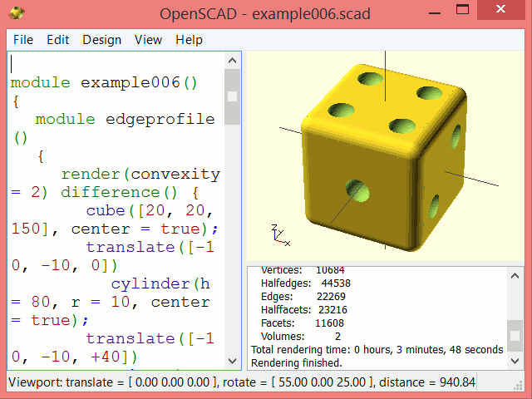Open the Edit menu

point(57,40)
